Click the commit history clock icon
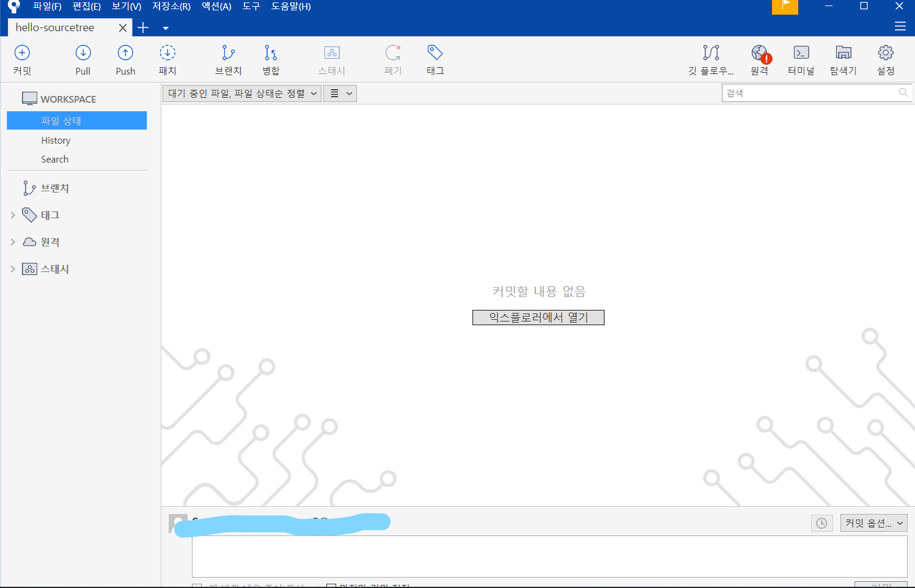Screen dimensions: 915x588 [821, 523]
